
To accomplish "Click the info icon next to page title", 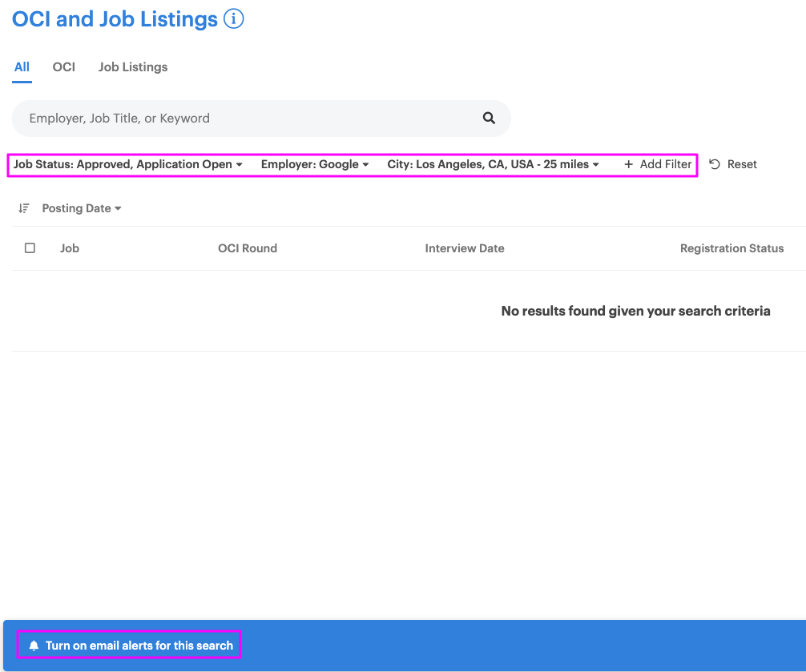I will click(233, 18).
